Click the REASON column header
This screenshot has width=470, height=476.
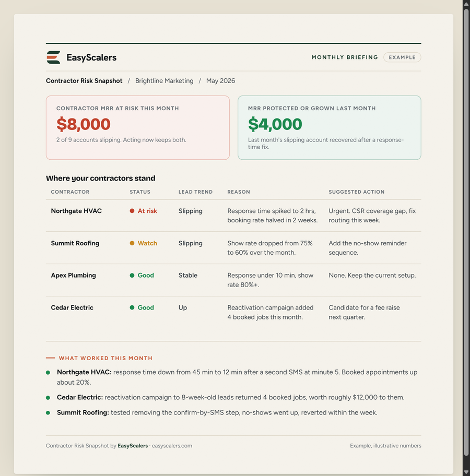tap(239, 192)
